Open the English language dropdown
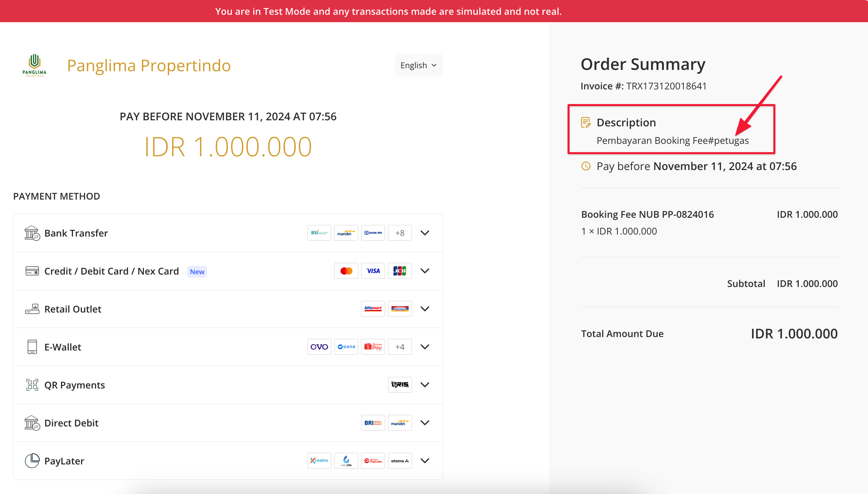The width and height of the screenshot is (868, 494). pos(419,65)
